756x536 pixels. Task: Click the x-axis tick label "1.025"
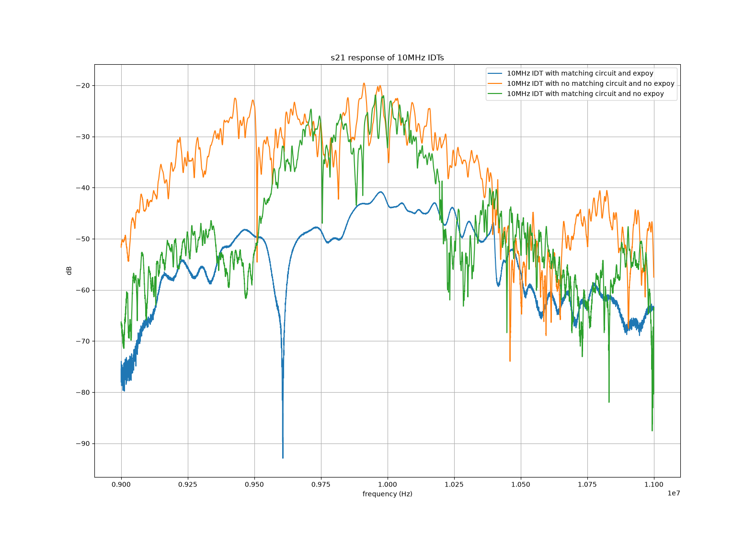tap(454, 484)
